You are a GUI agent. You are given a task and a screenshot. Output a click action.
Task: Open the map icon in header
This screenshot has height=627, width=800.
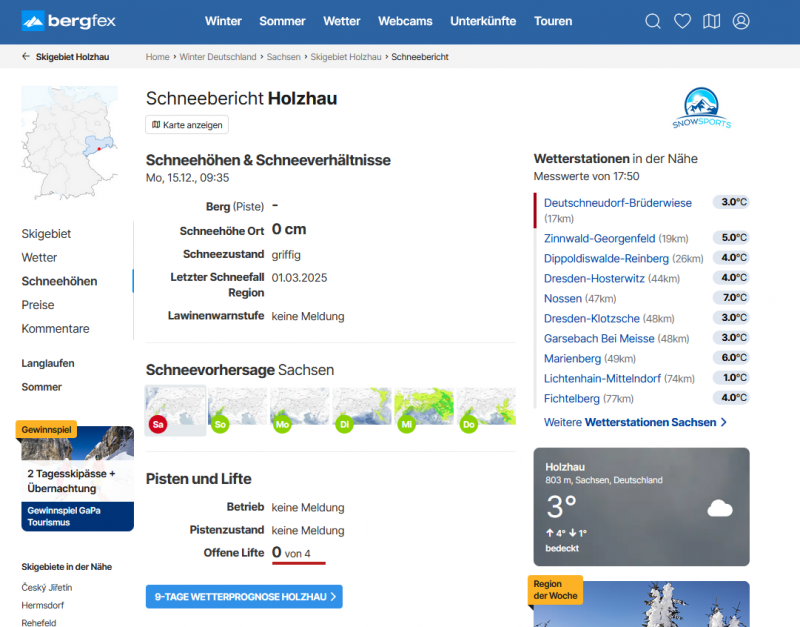tap(711, 21)
